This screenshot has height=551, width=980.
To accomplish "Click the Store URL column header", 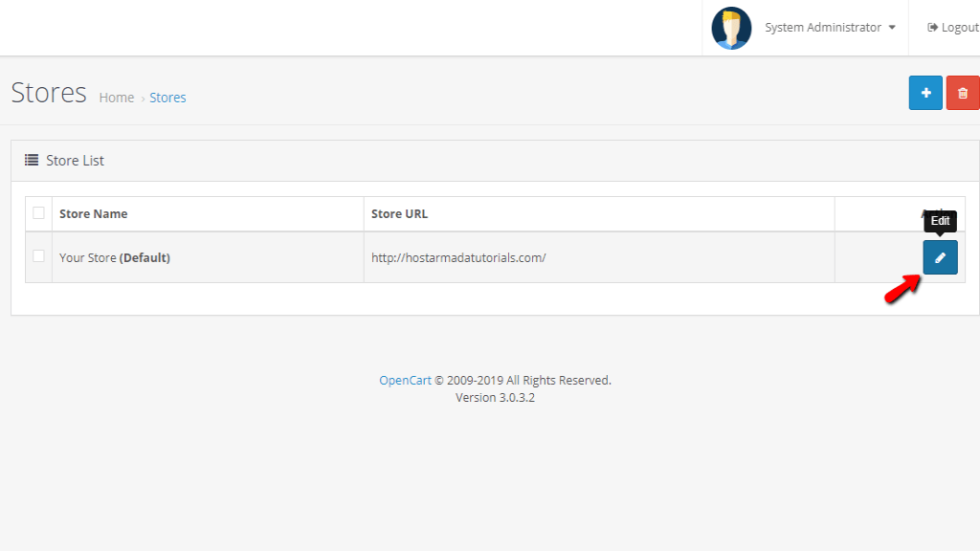I will tap(399, 213).
